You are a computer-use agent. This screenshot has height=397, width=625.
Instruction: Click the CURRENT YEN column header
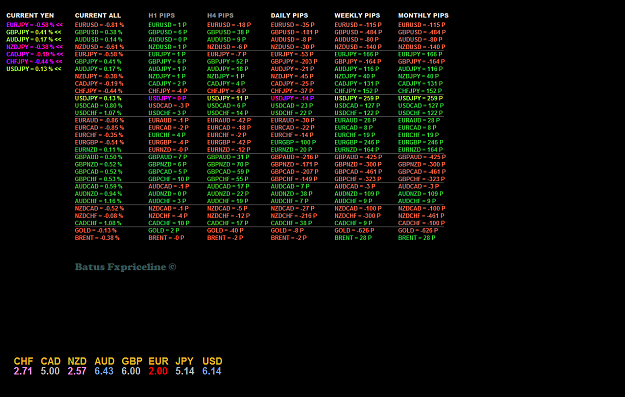[x=30, y=16]
